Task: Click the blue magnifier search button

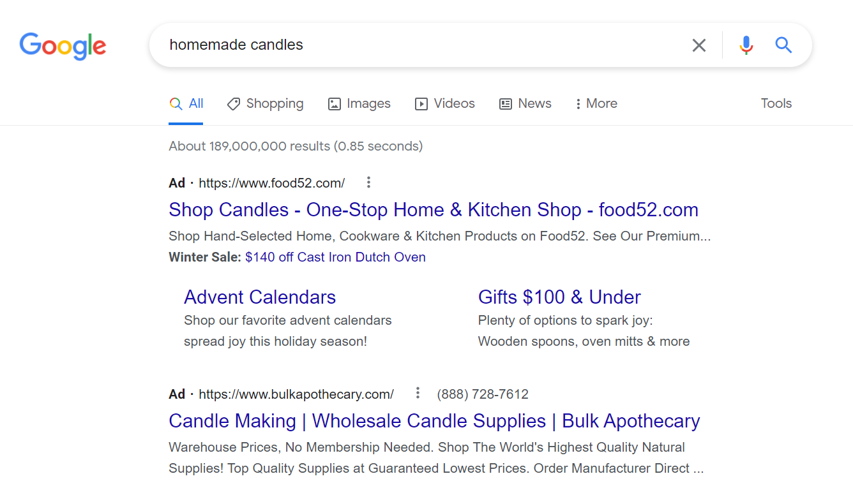Action: point(783,45)
